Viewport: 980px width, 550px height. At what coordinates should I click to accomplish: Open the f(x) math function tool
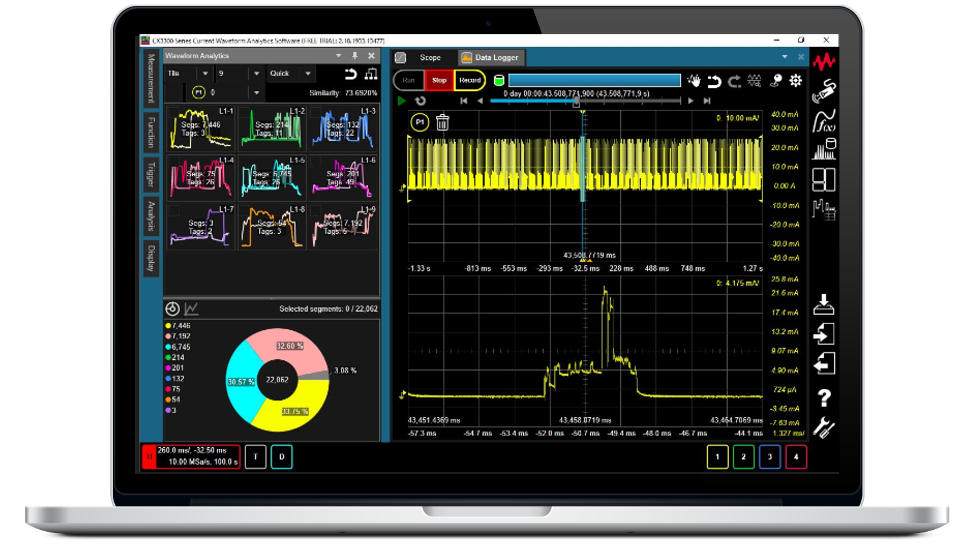(824, 121)
